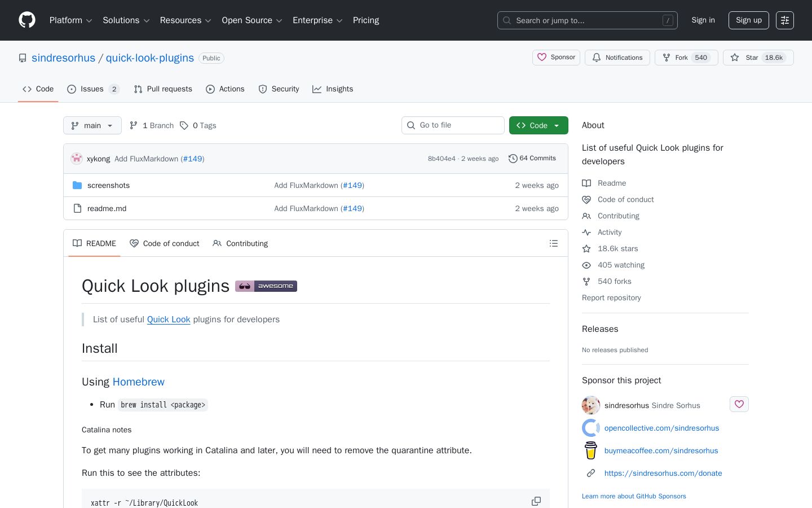Open the sindresorhus owner profile link

pos(63,58)
